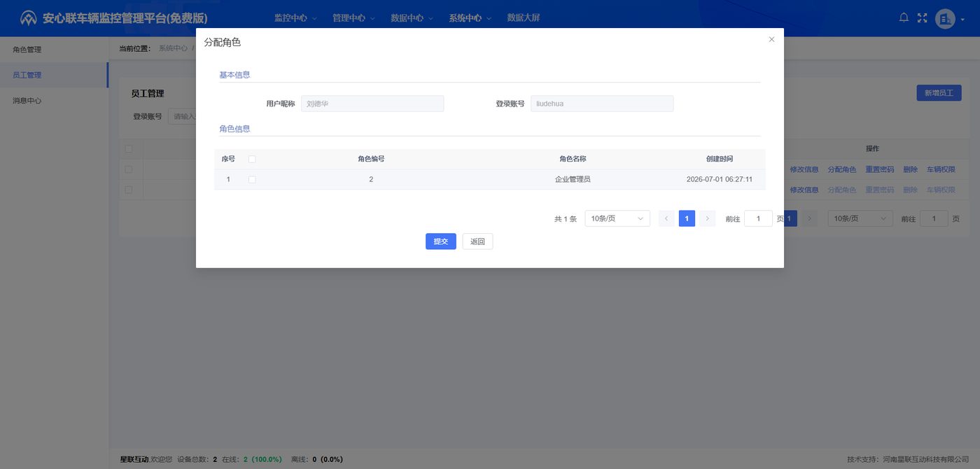Click 河南星联互动科技有限公司 support text

(x=926, y=459)
